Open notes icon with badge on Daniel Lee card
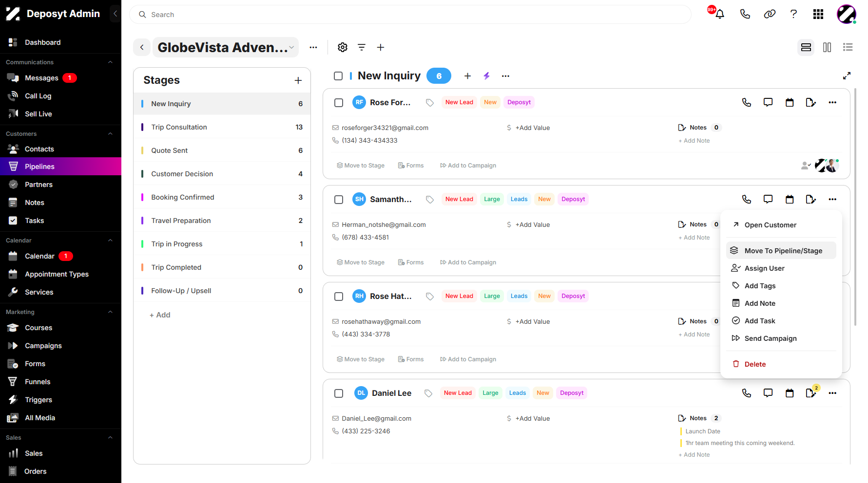Image resolution: width=868 pixels, height=483 pixels. coord(811,393)
